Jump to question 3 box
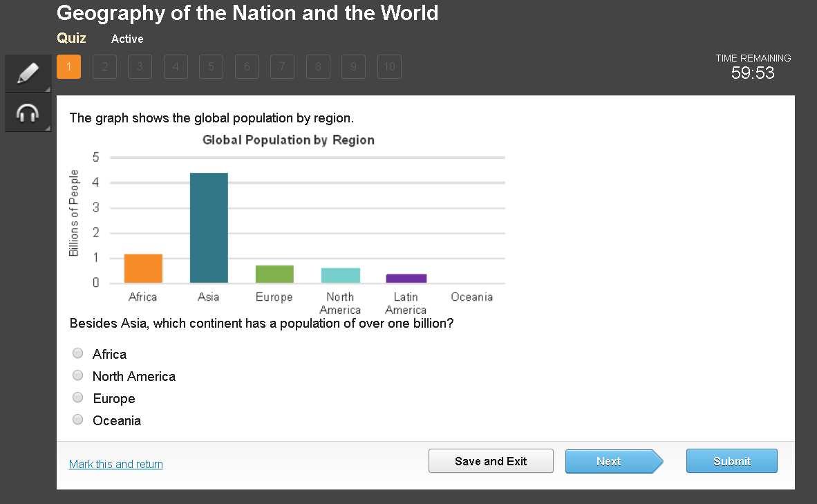Viewport: 817px width, 504px height. [140, 66]
